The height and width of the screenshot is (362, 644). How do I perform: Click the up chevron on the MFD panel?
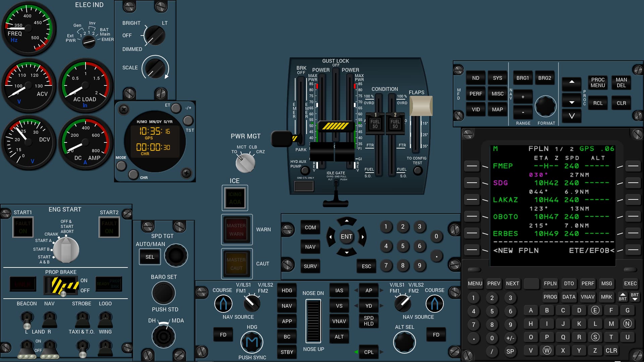pyautogui.click(x=571, y=82)
